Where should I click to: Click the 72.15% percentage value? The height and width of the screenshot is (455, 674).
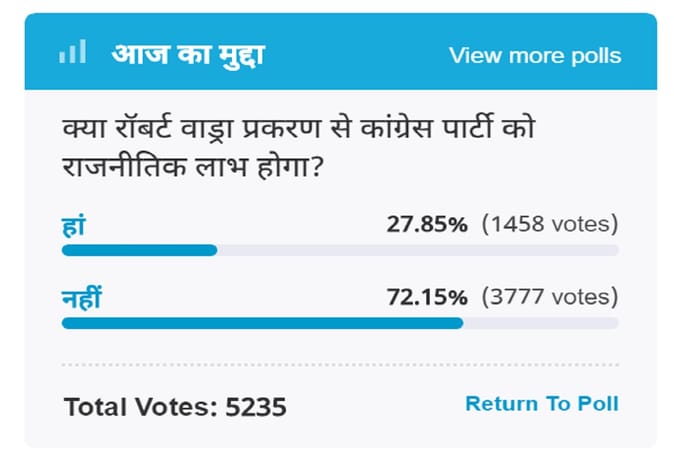point(426,297)
